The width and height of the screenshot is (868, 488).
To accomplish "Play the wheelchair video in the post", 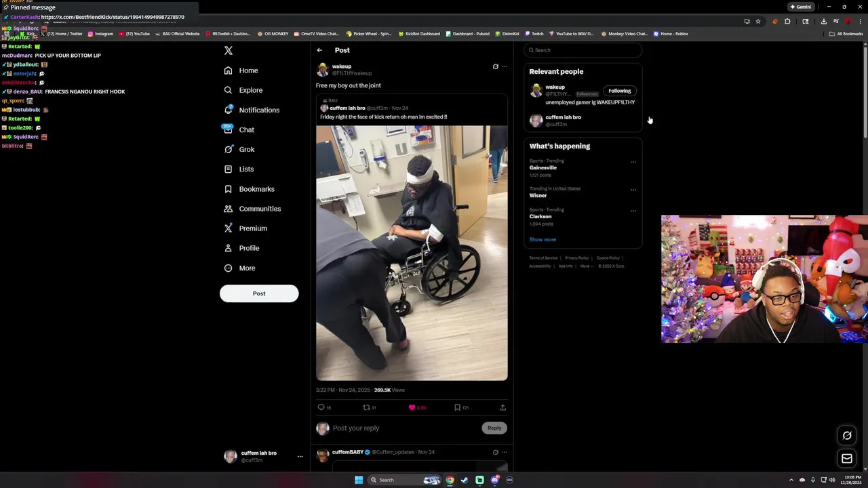I will point(412,253).
